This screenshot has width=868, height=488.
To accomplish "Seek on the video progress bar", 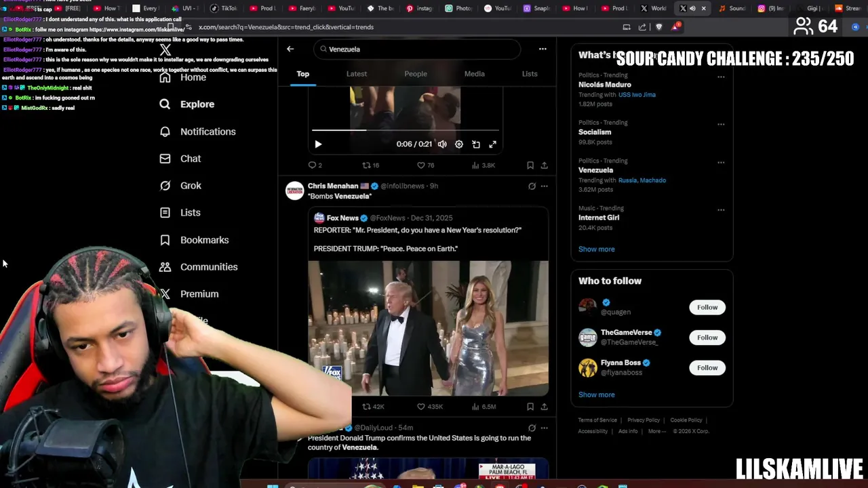I will pyautogui.click(x=406, y=130).
